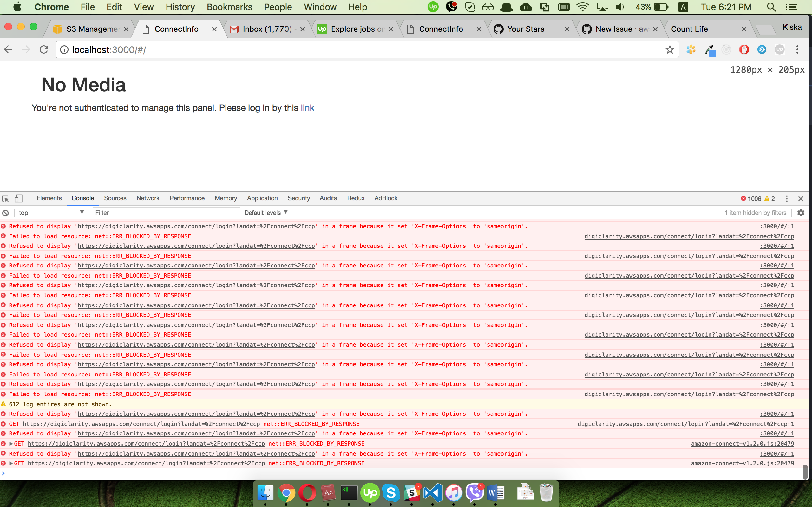This screenshot has width=812, height=507.
Task: Click the console Filter input field
Action: point(166,213)
